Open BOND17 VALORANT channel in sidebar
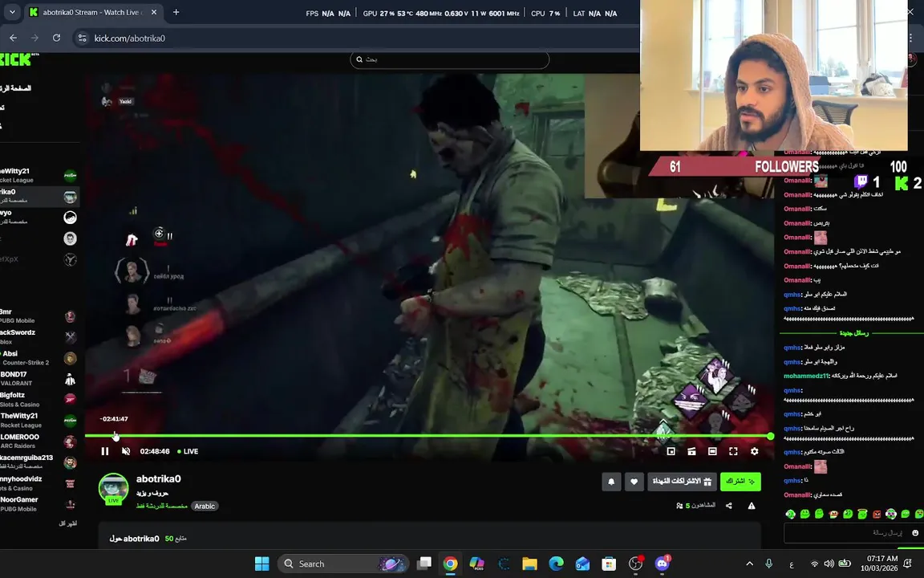 point(38,379)
